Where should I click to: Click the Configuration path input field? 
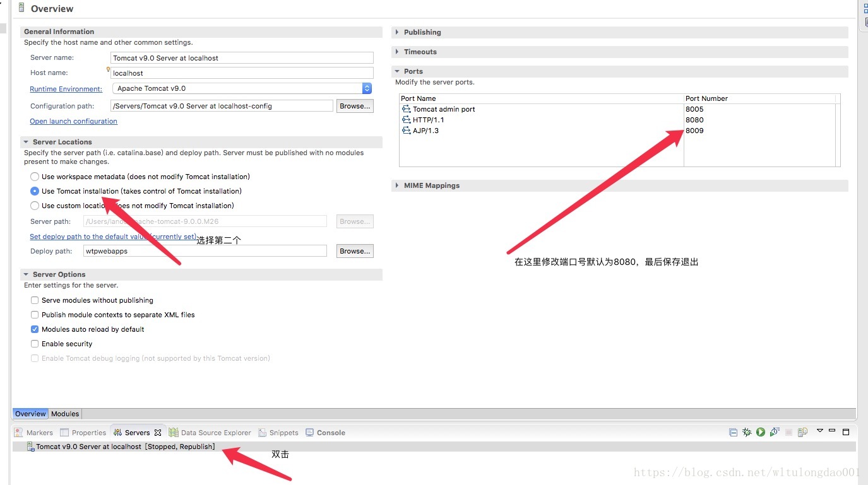click(222, 106)
